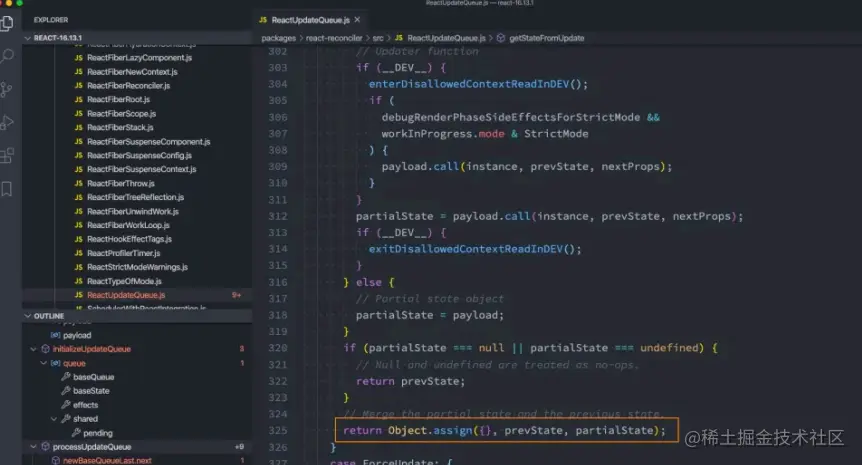Open Run and Debug view
Viewport: 862px width, 465px height.
[x=7, y=122]
